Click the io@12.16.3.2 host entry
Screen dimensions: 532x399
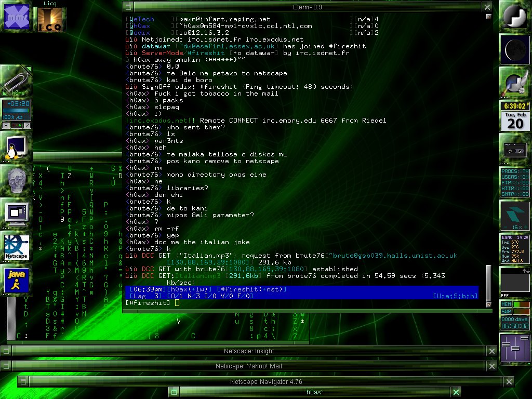[204, 33]
